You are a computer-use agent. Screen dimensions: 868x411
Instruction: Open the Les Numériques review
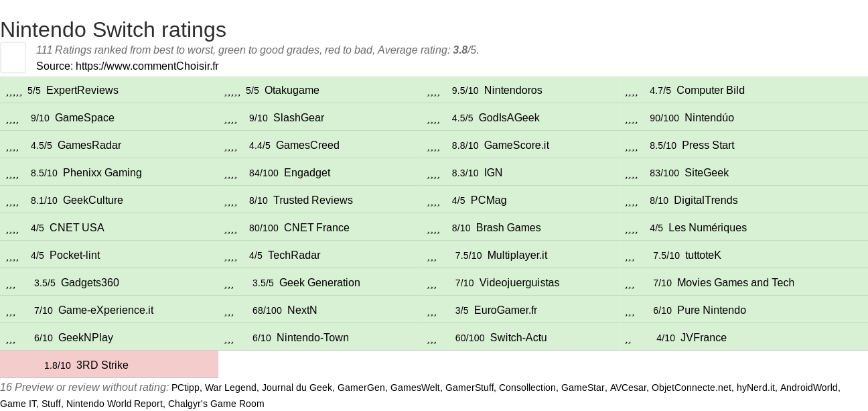(x=707, y=228)
